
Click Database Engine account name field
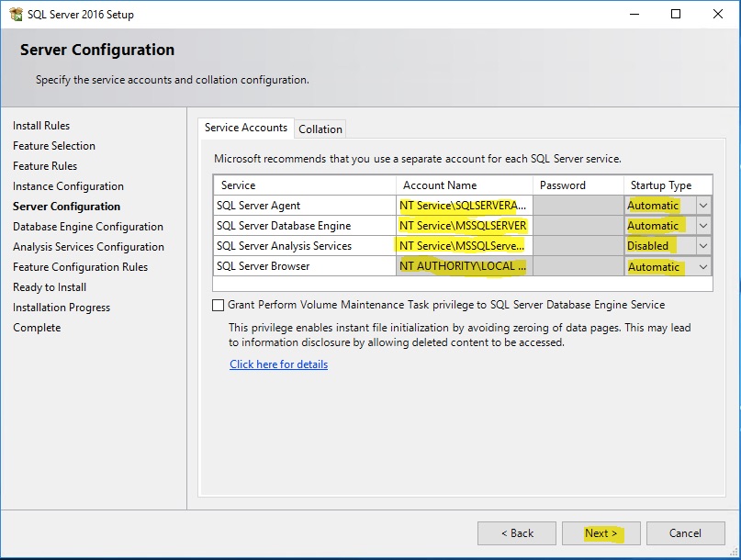464,226
